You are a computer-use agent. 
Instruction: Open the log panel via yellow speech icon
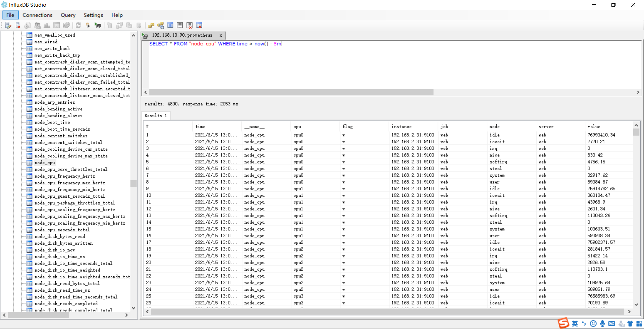(x=160, y=26)
